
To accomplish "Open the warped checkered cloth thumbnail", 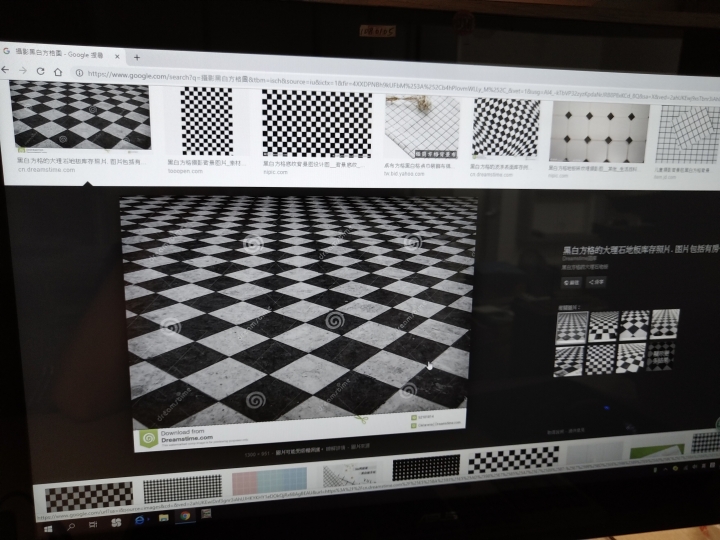I will pos(506,129).
